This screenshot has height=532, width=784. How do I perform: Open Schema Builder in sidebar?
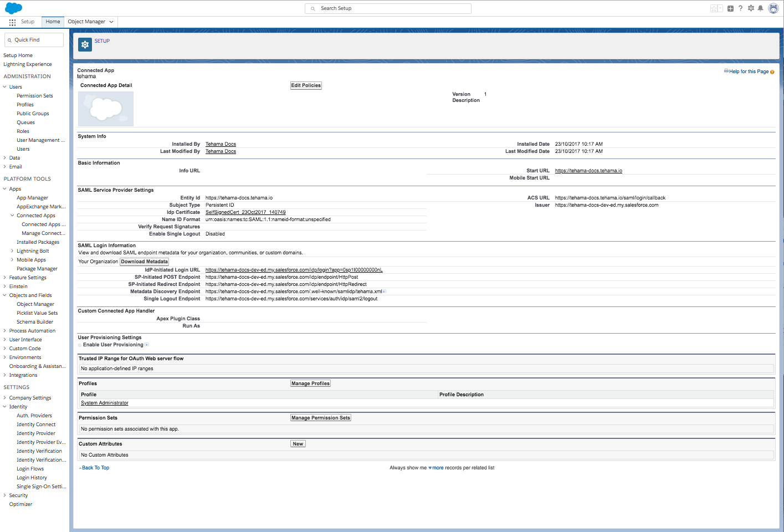click(35, 322)
